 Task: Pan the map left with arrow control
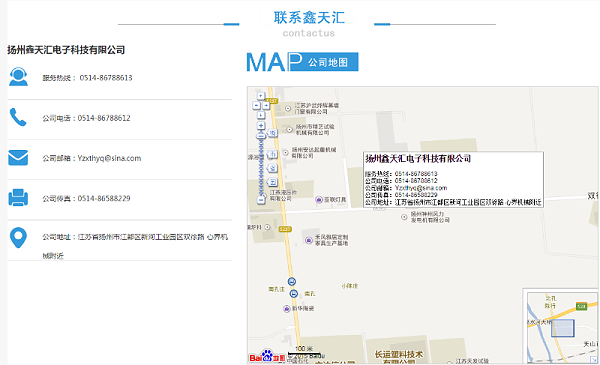pyautogui.click(x=256, y=105)
